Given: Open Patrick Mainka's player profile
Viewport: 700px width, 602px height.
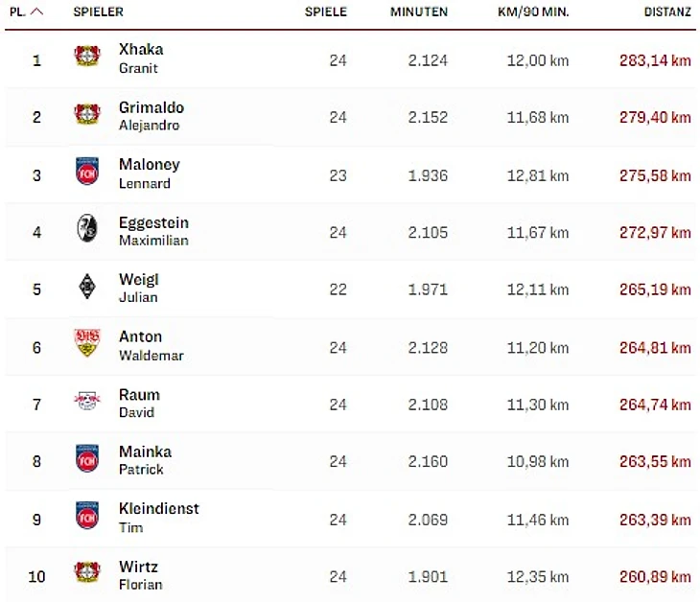Looking at the screenshot, I should [x=145, y=459].
